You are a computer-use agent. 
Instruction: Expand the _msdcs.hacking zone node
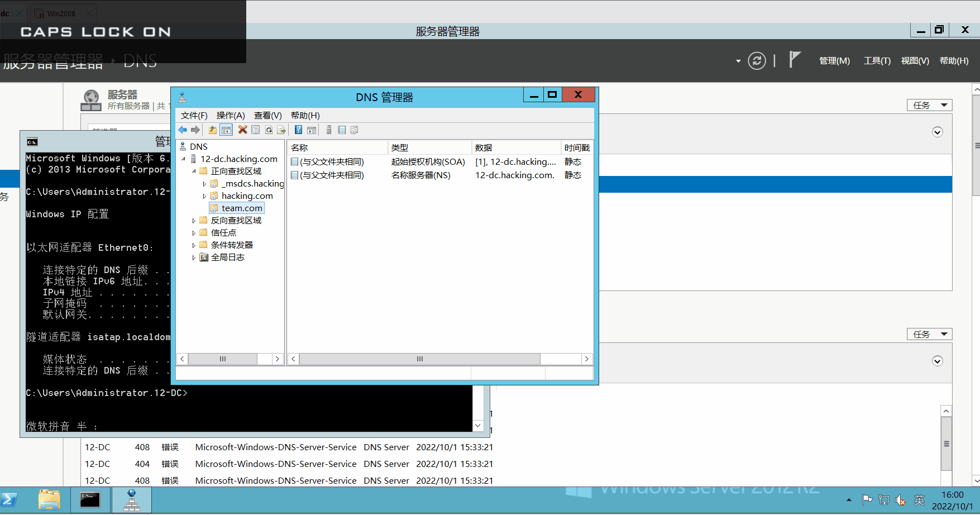[x=204, y=184]
